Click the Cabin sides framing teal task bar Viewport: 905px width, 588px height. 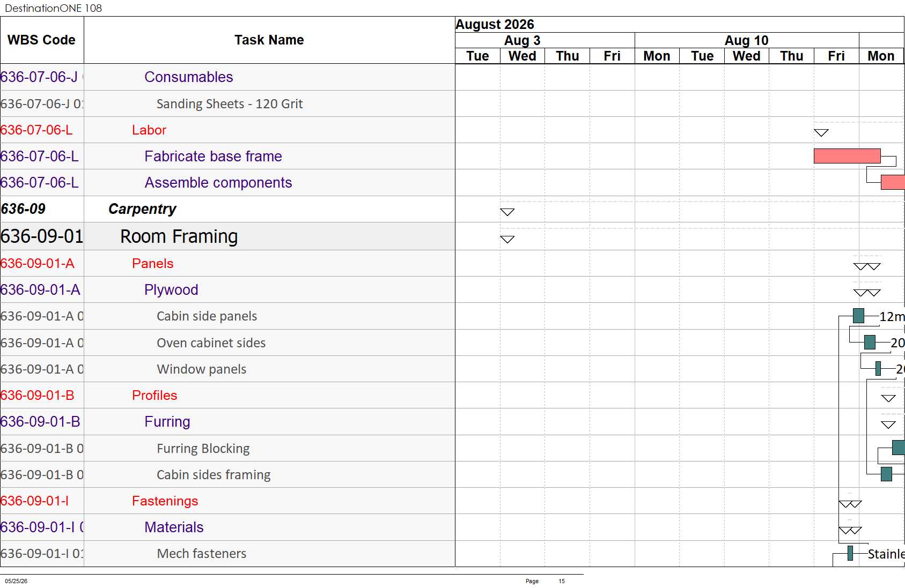886,474
